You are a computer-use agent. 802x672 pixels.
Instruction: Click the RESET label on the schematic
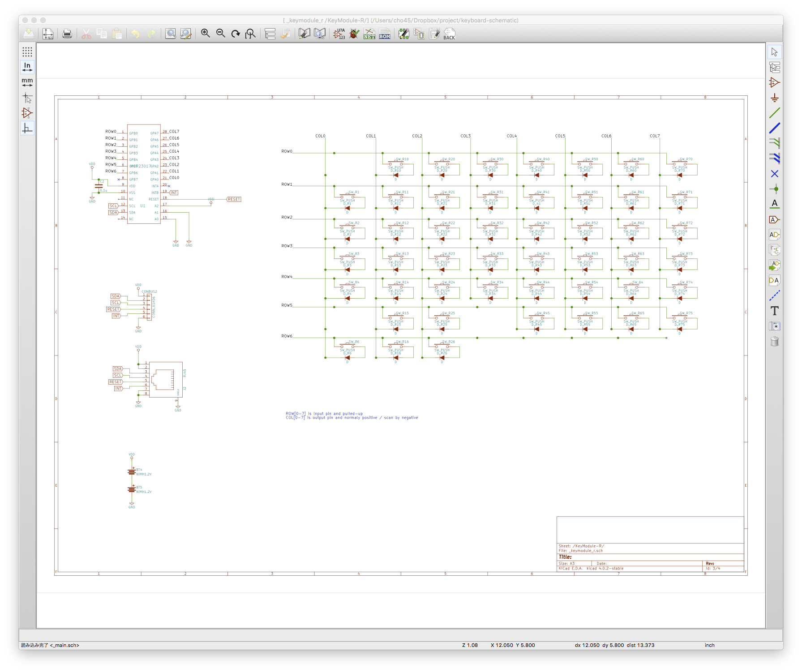click(x=234, y=199)
